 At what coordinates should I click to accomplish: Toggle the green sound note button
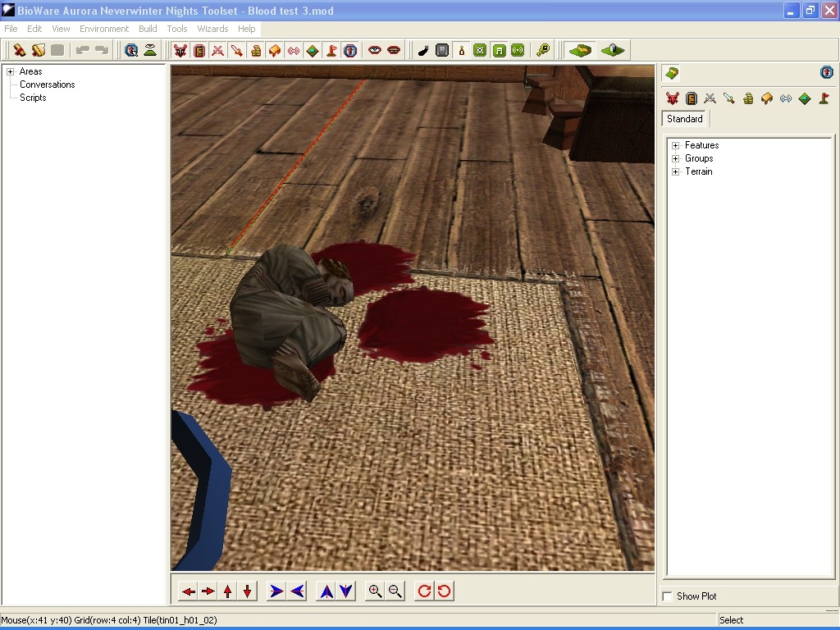(x=499, y=50)
